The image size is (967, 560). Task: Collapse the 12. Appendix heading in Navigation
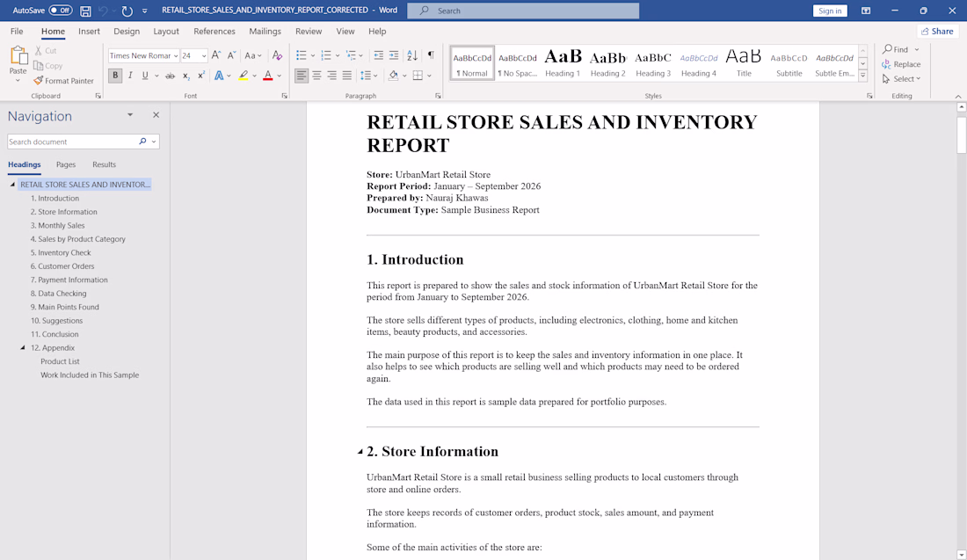click(23, 348)
